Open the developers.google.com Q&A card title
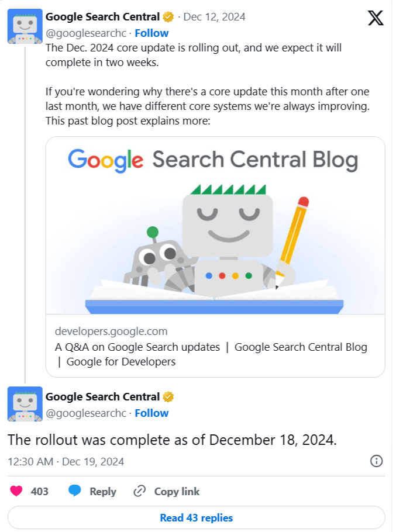This screenshot has height=532, width=396. tap(211, 354)
